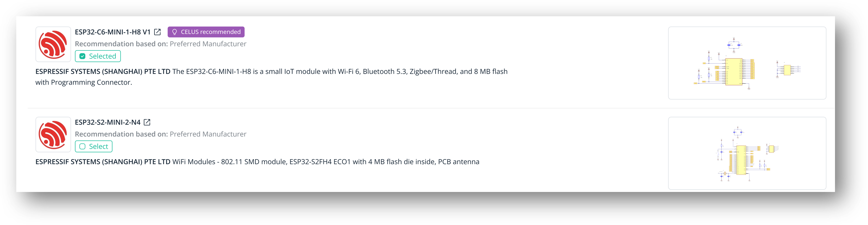868x225 pixels.
Task: Click Preferred Manufacturer text under ESP32-C6-MINI-1-H8
Action: click(208, 44)
